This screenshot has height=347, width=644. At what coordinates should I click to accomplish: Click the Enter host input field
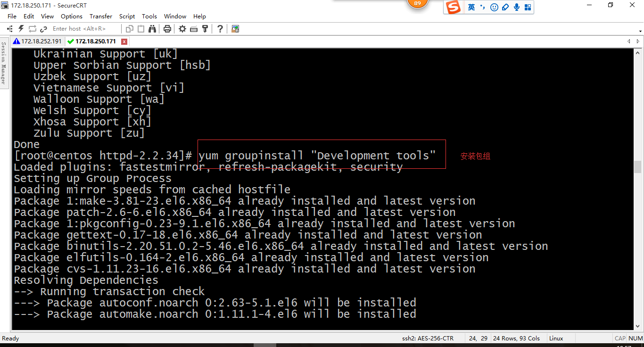pyautogui.click(x=85, y=29)
